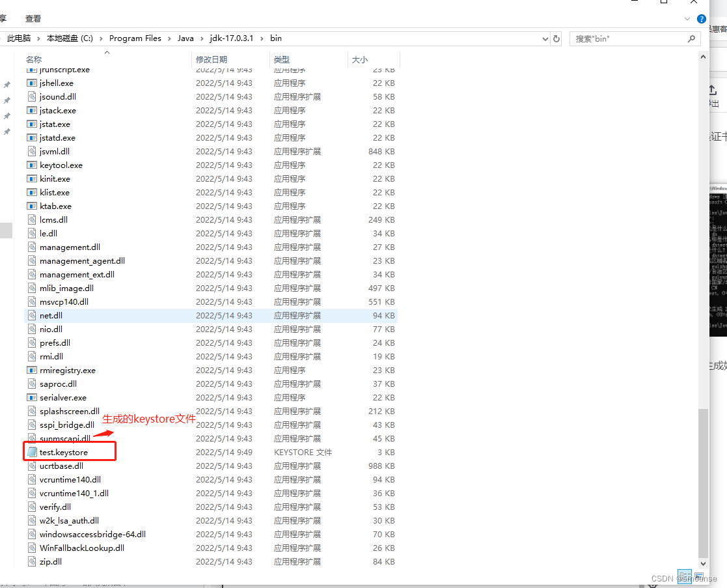727x588 pixels.
Task: Click the search magnifier icon
Action: tap(691, 39)
